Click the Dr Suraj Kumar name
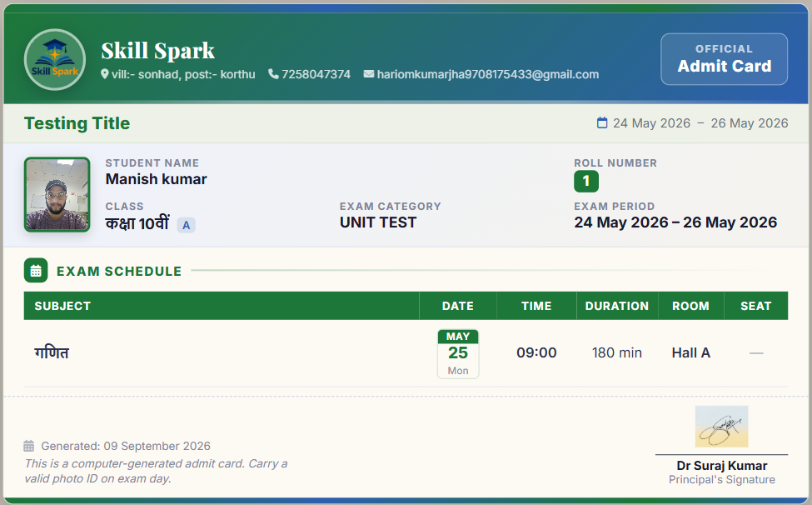 coord(722,466)
